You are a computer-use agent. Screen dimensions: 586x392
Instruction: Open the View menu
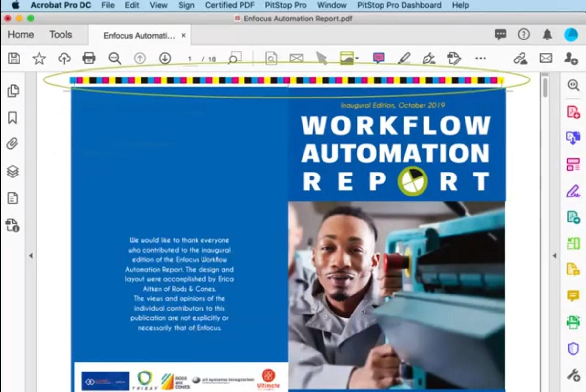[158, 5]
